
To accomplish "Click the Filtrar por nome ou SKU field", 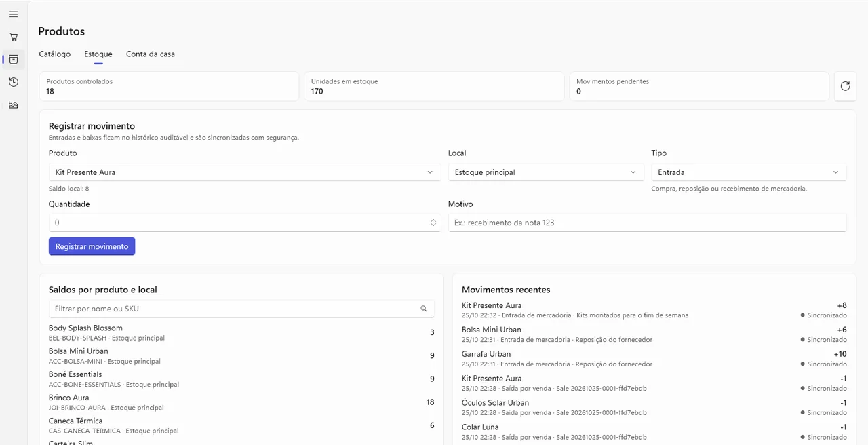I will [x=241, y=309].
